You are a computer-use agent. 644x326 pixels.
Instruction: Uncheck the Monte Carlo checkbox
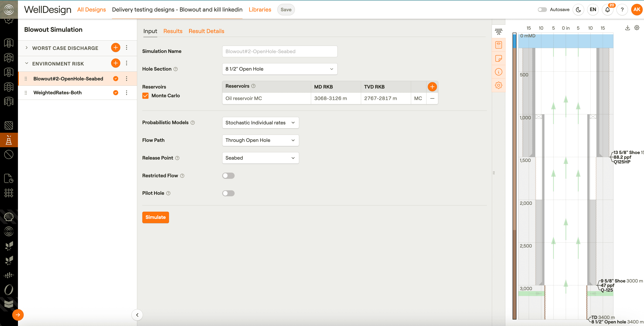click(146, 96)
